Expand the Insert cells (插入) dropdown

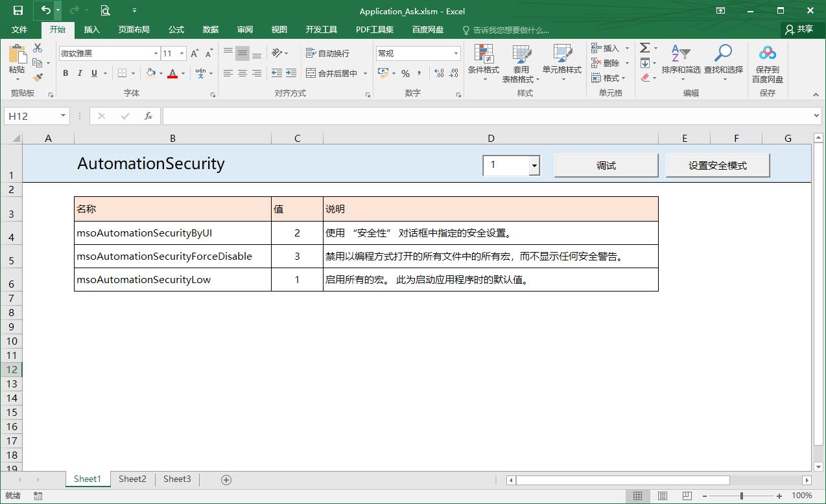627,49
